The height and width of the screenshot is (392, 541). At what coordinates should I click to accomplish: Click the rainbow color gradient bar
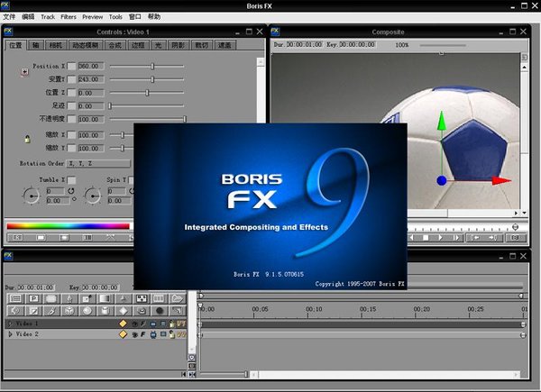click(x=69, y=225)
